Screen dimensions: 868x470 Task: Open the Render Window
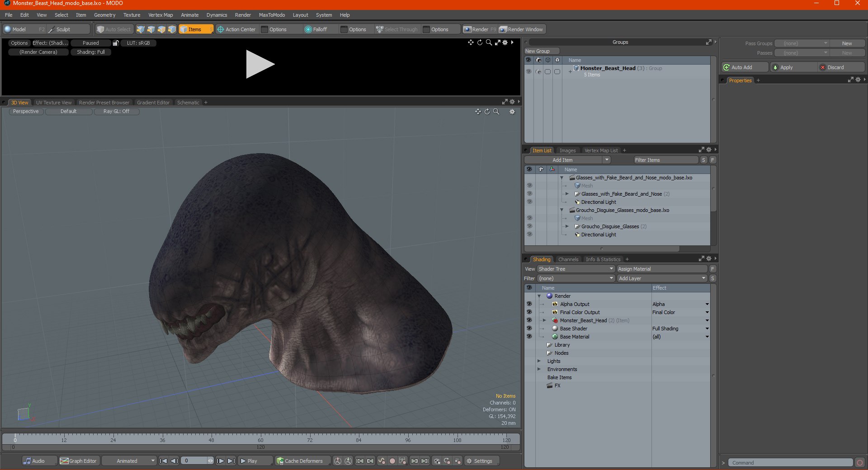coord(521,29)
